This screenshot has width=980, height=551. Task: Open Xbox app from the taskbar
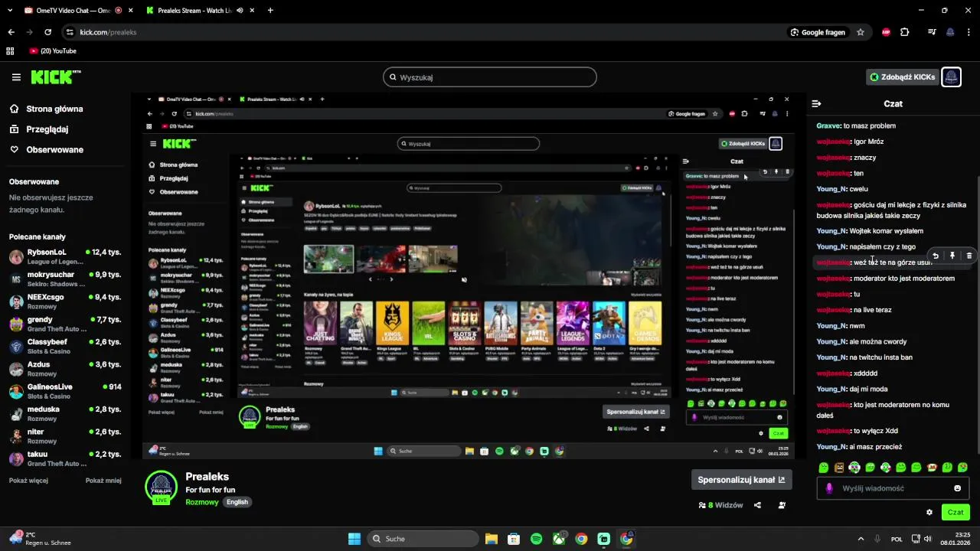559,539
